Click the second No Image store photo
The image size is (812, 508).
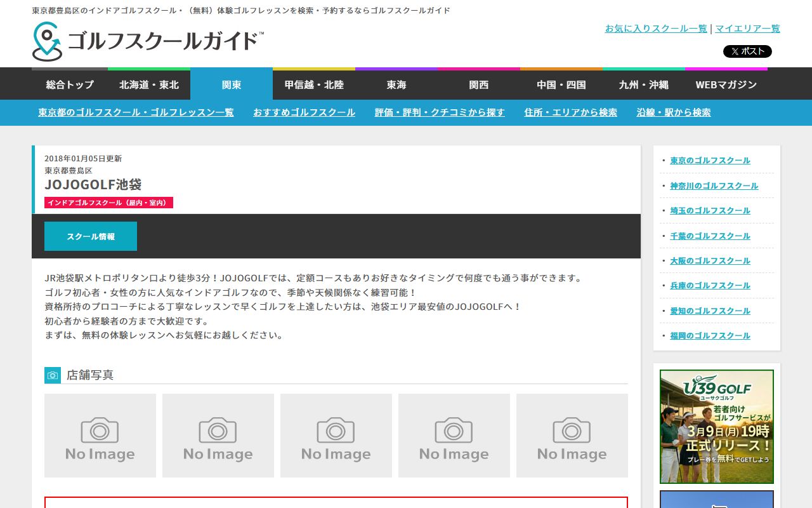(x=218, y=436)
